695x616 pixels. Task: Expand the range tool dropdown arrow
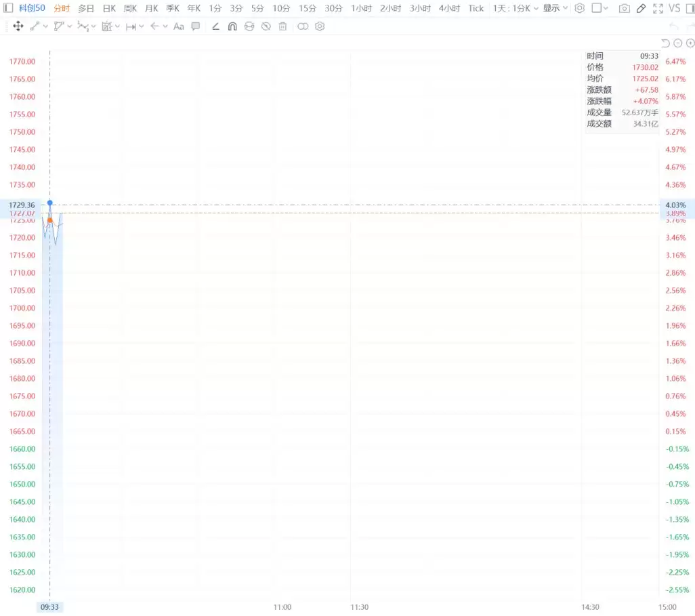pos(142,26)
